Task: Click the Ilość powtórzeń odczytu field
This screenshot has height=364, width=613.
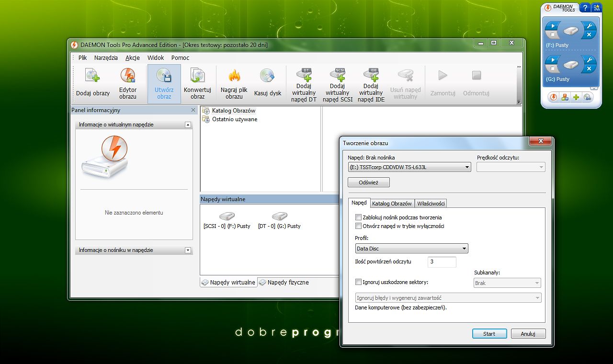Action: tap(442, 262)
